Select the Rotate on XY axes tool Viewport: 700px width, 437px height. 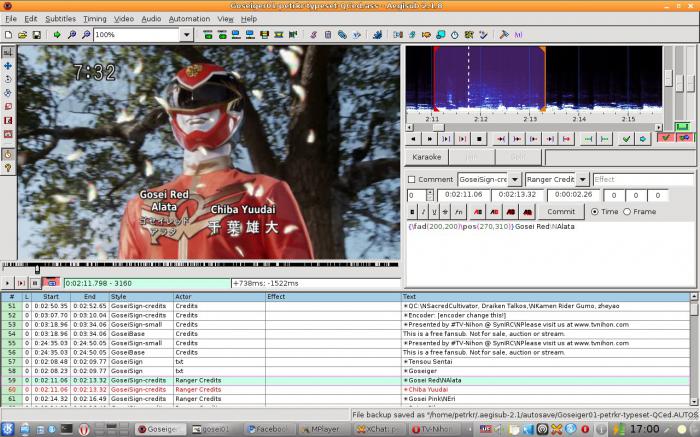[8, 93]
